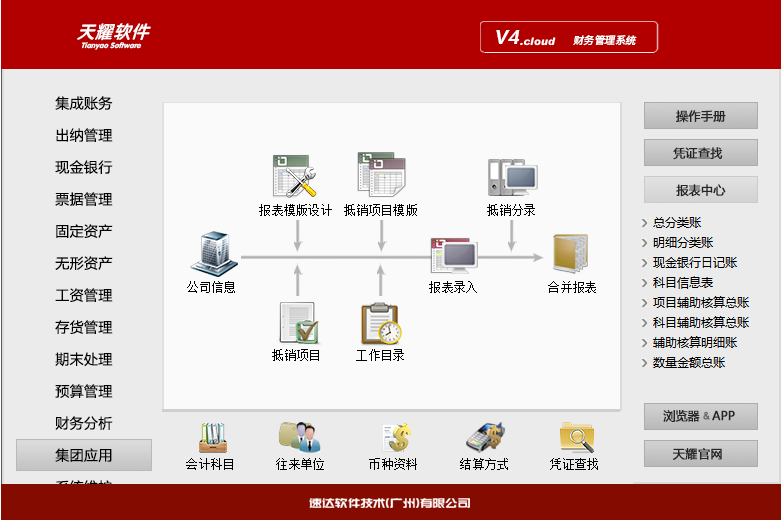Click the chevron beside 项目辅助核算总账
This screenshot has width=783, height=520.
point(644,303)
